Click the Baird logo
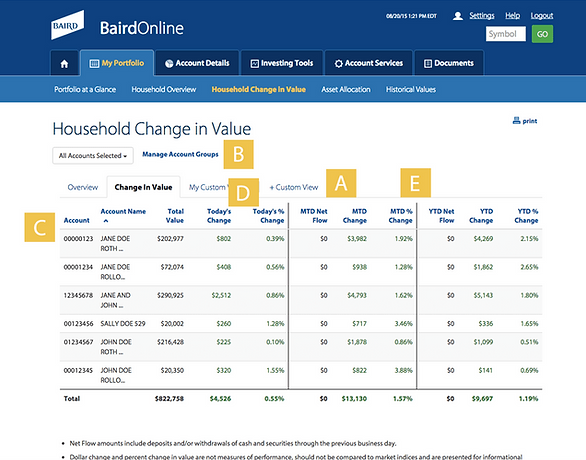Viewport: 586px width, 460px height. [68, 25]
